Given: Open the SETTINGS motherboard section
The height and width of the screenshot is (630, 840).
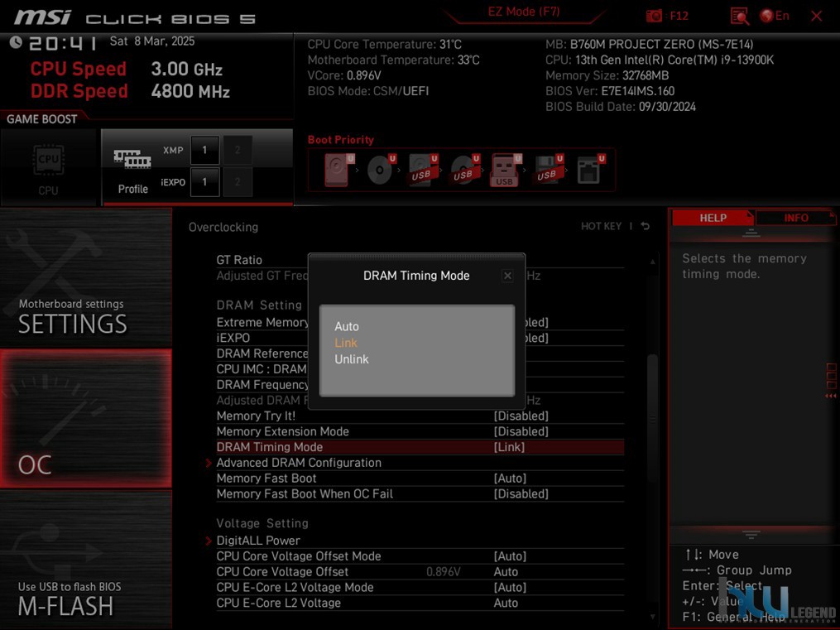Looking at the screenshot, I should pyautogui.click(x=86, y=277).
